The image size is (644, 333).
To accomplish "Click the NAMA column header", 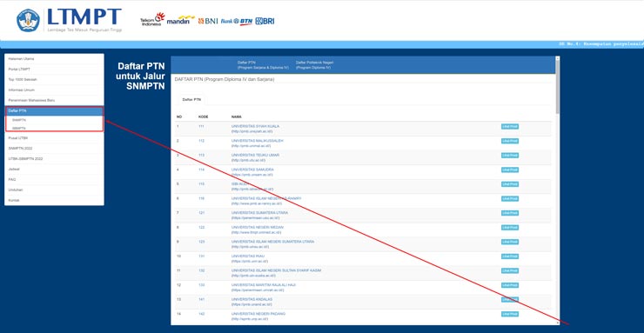I will click(x=236, y=117).
